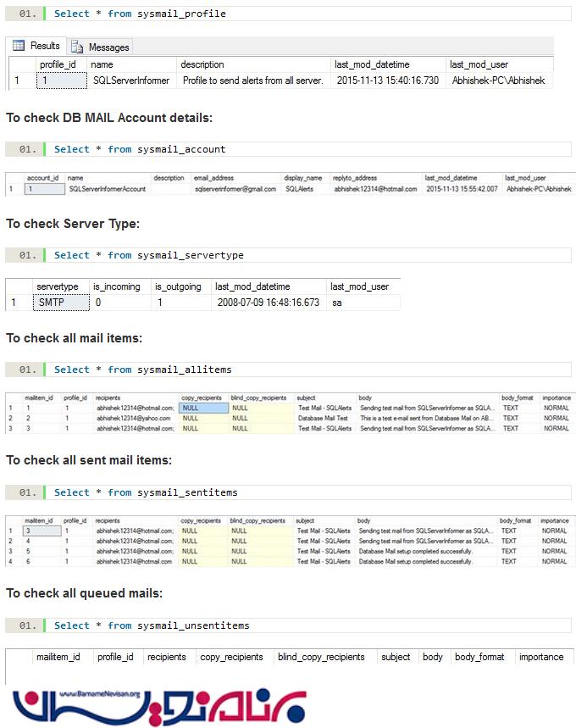Click the abhishek12314@yahoo.com recipient cell
The width and height of the screenshot is (576, 728).
pos(134,419)
